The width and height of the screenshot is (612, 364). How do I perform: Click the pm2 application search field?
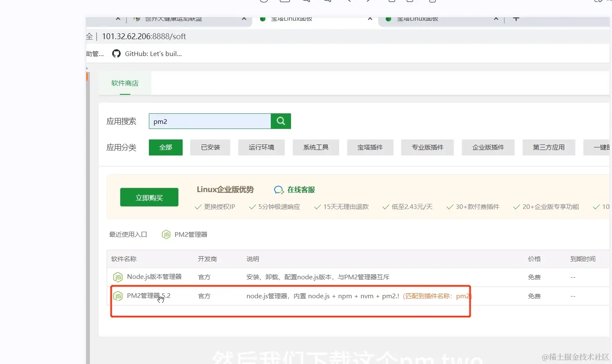pyautogui.click(x=210, y=121)
